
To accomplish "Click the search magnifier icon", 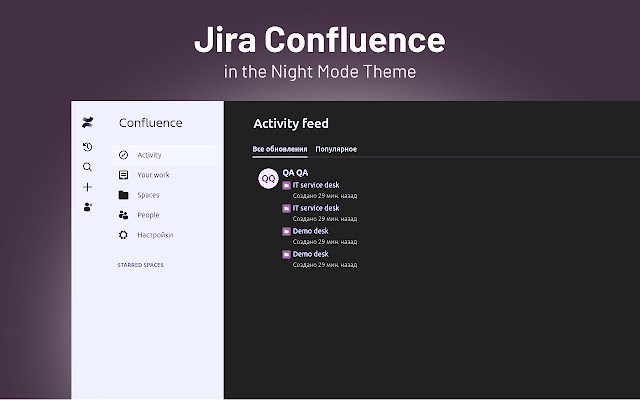I will tap(88, 167).
